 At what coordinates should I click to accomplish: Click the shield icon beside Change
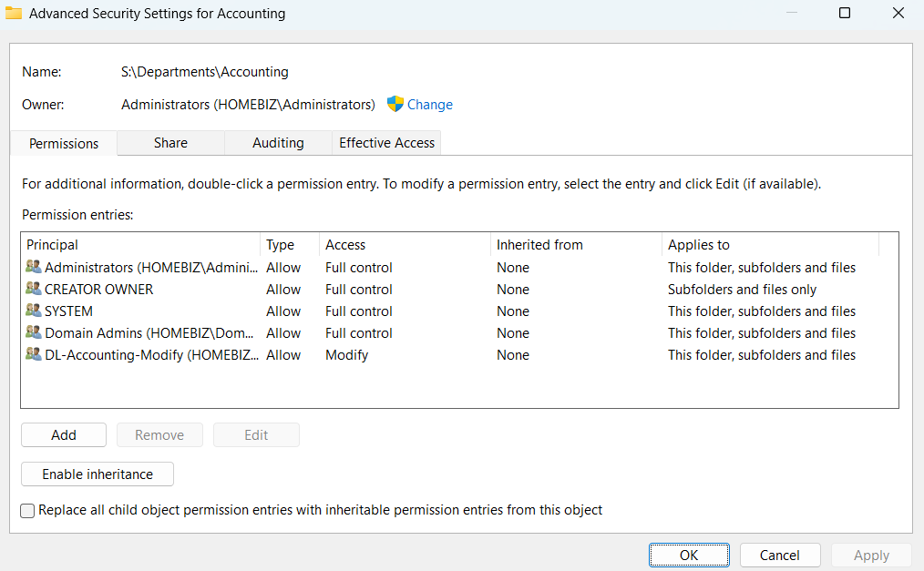[x=395, y=104]
